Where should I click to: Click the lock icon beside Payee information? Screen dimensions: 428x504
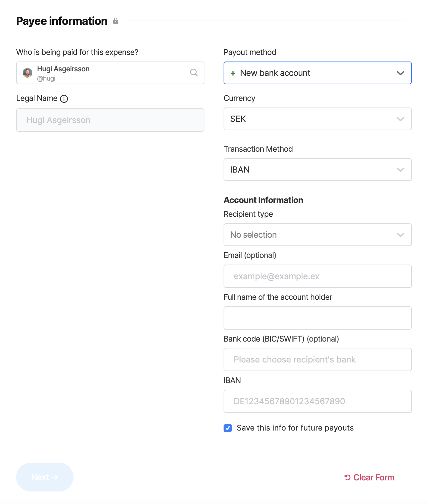[x=116, y=21]
